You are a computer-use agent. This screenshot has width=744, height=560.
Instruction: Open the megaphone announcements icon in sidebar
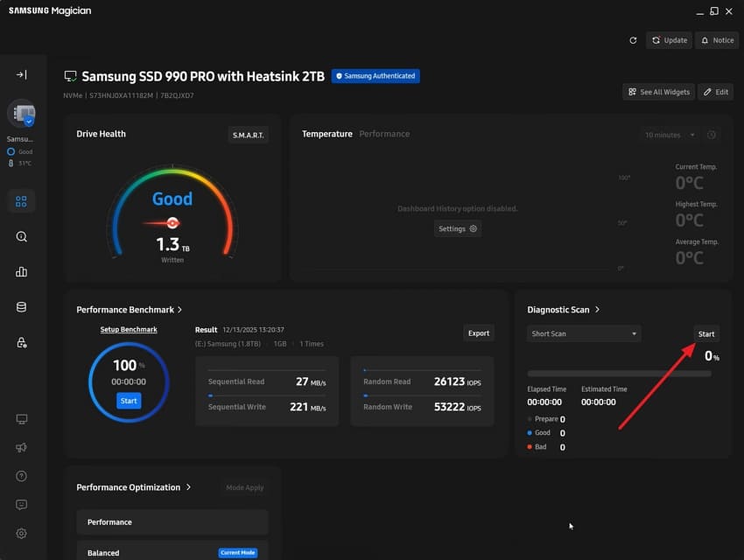click(x=21, y=448)
